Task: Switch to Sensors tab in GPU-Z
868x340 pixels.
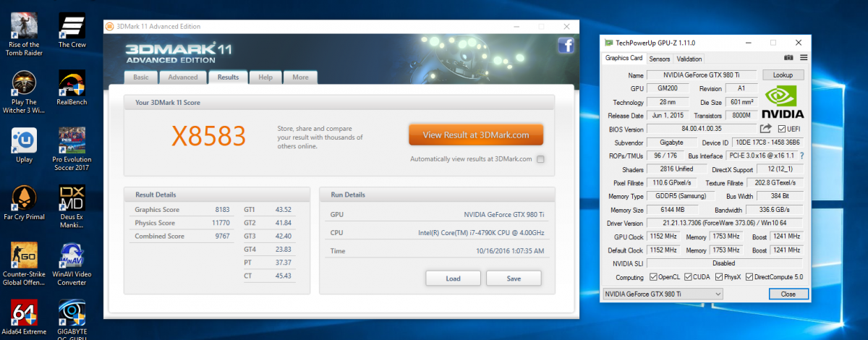Action: click(660, 59)
